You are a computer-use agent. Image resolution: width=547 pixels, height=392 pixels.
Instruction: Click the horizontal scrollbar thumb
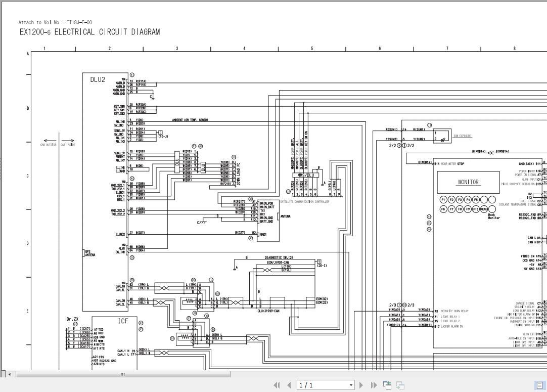(123, 374)
